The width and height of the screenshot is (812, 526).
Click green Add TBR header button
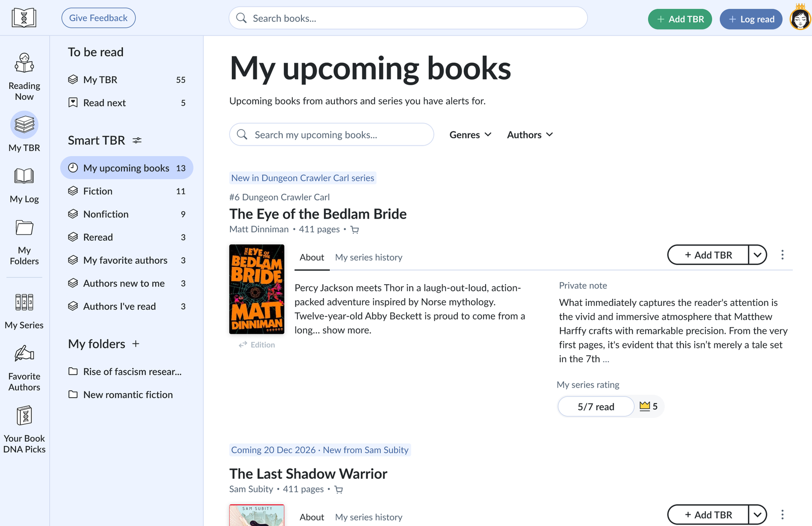[680, 19]
